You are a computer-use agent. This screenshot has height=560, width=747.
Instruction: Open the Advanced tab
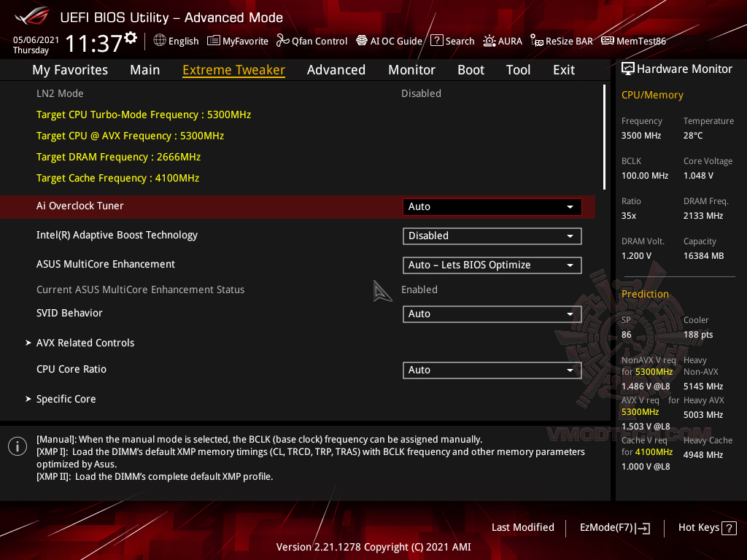coord(336,69)
